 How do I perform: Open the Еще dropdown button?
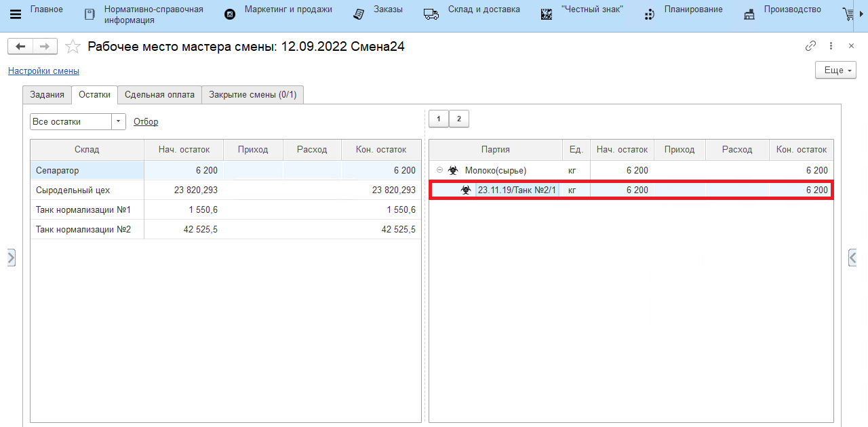pyautogui.click(x=835, y=70)
